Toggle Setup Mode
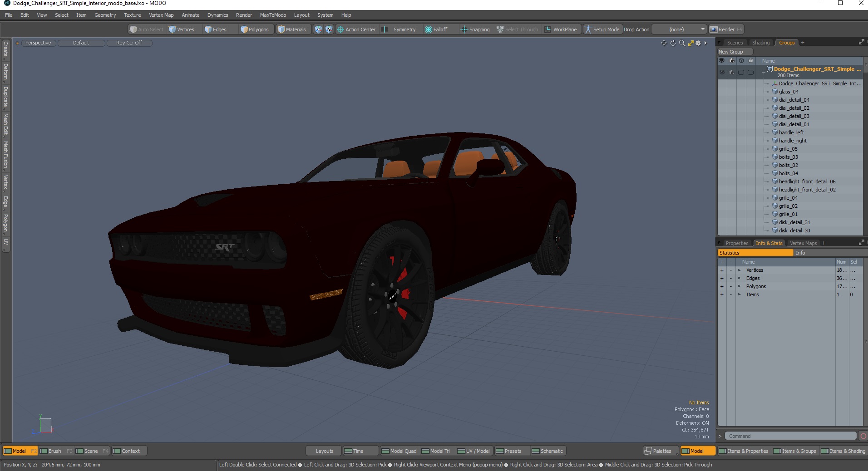Screen dimensions: 868x471 click(x=602, y=29)
